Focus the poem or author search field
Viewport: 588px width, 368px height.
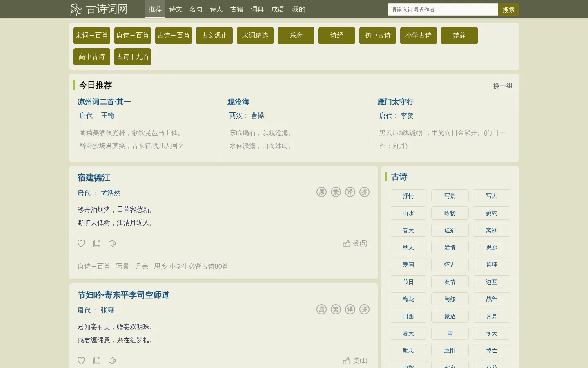tap(443, 9)
